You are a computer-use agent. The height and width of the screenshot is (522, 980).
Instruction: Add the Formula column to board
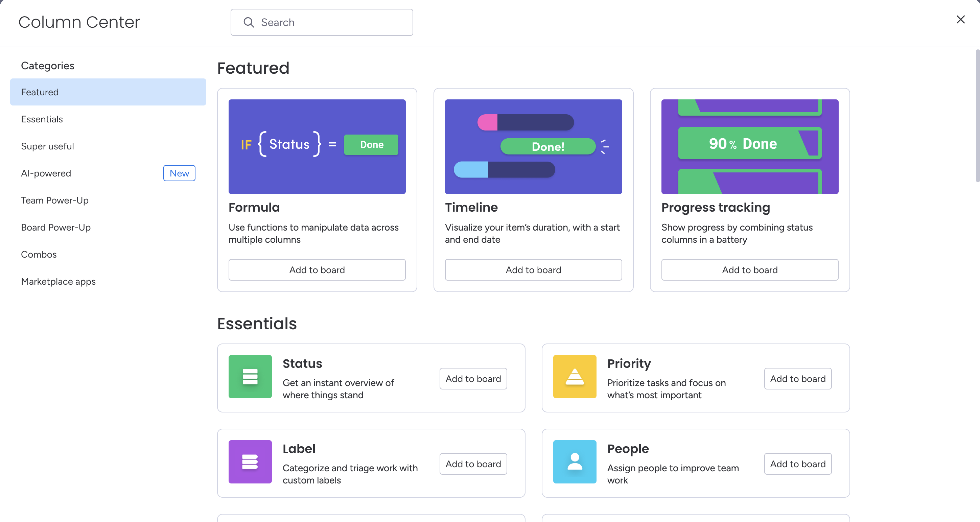coord(317,270)
